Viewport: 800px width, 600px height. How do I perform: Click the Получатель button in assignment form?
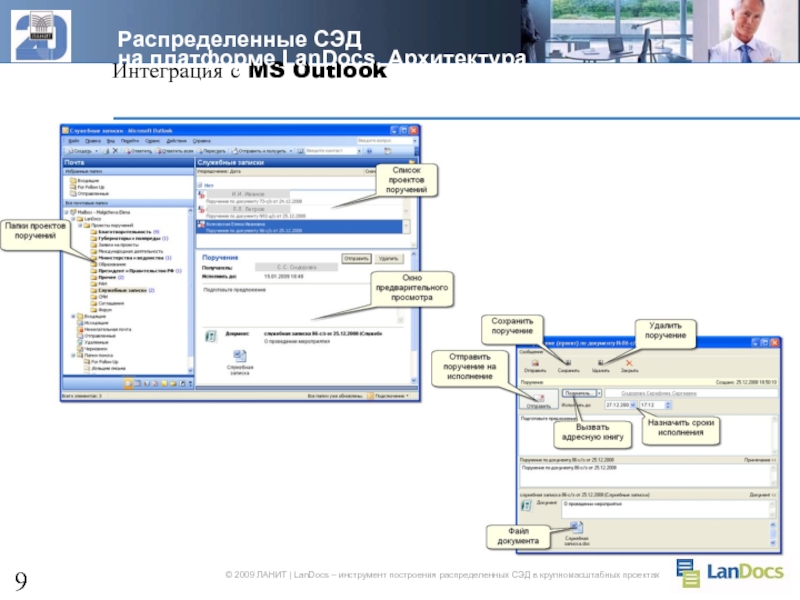pos(579,393)
